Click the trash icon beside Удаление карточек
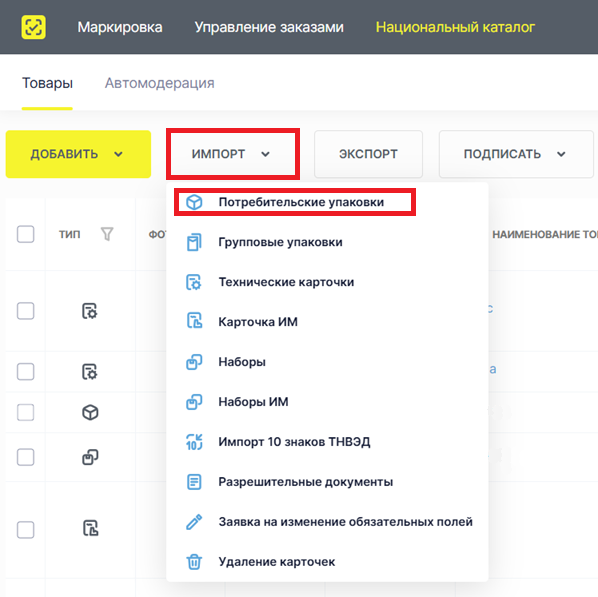 pos(194,562)
